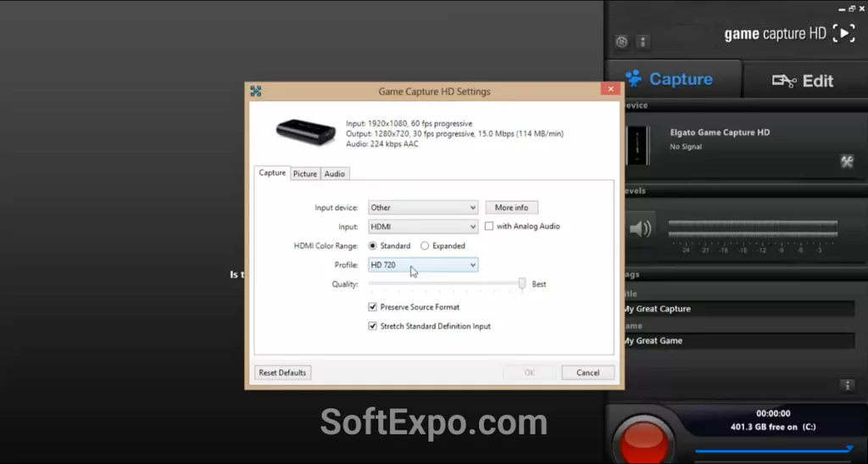Click the game field My Great Game
868x464 pixels.
click(x=738, y=340)
